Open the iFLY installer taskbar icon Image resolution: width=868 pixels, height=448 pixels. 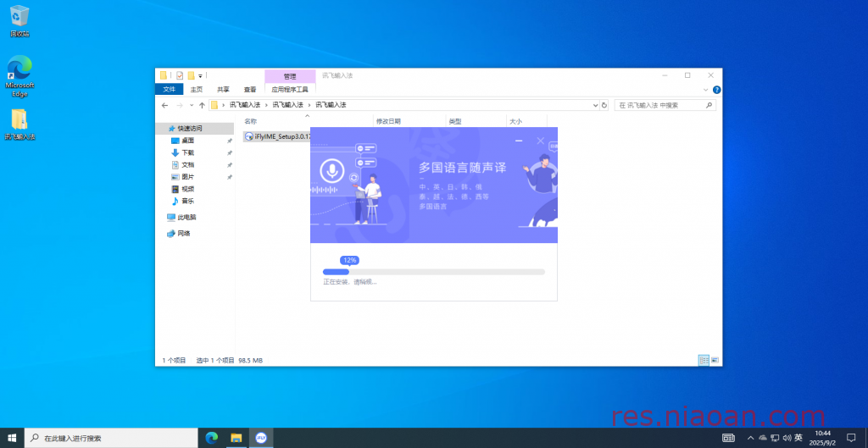261,438
